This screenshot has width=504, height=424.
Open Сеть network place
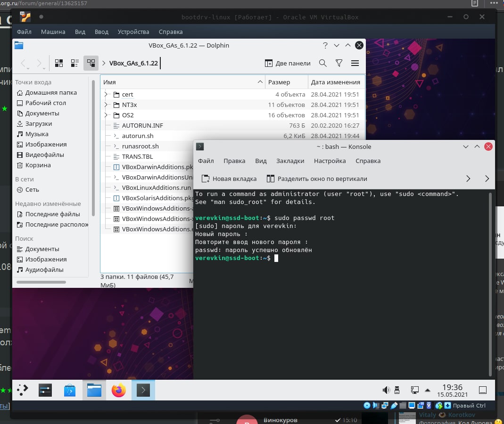[28, 190]
